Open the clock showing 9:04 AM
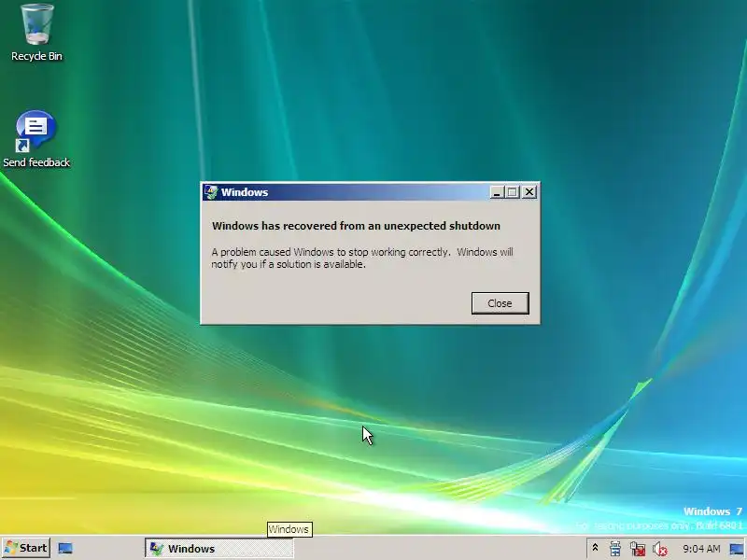The image size is (747, 560). (701, 549)
